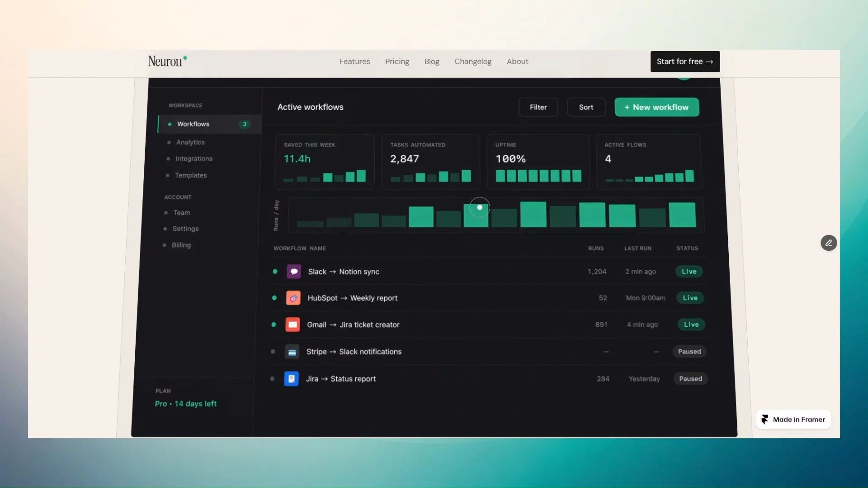Screen dimensions: 868x488
Task: Open Analytics in the sidebar
Action: pos(190,142)
